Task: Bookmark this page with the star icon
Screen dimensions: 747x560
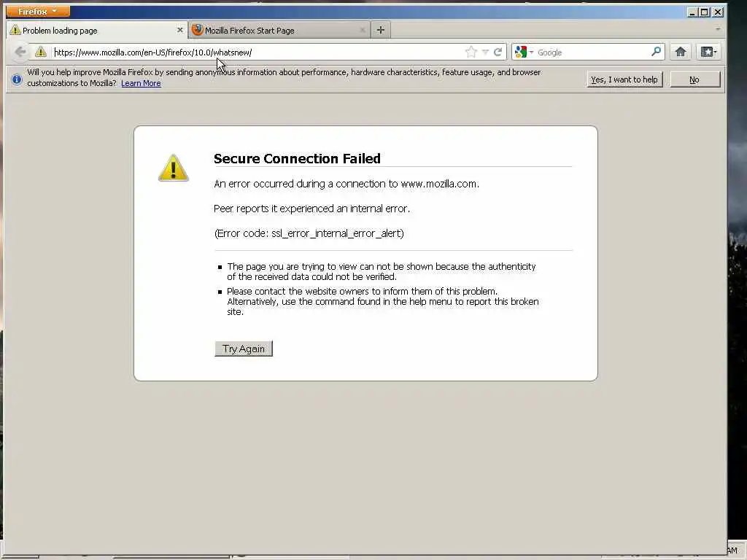Action: (471, 52)
